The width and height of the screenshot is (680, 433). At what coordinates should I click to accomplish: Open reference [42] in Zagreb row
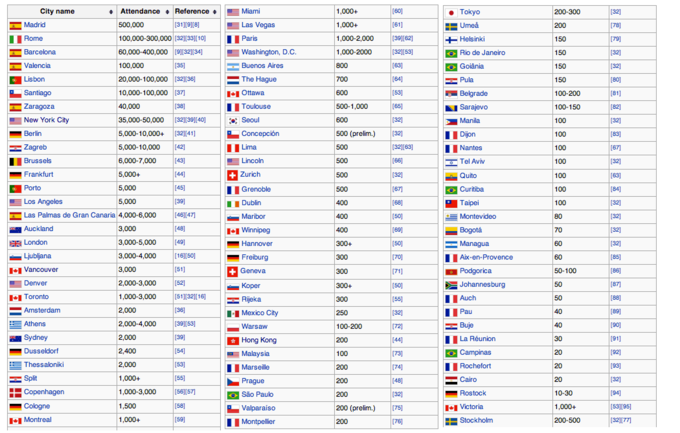180,147
